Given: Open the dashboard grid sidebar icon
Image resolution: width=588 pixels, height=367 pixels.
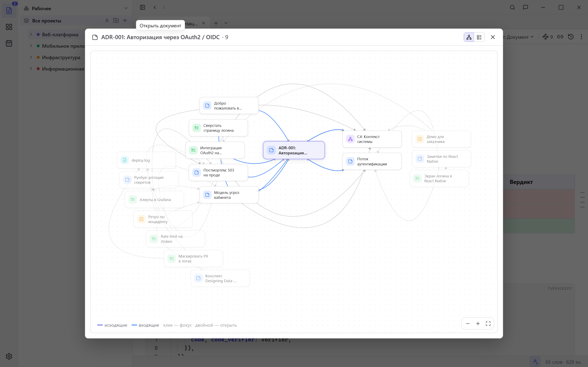Looking at the screenshot, I should click(9, 27).
